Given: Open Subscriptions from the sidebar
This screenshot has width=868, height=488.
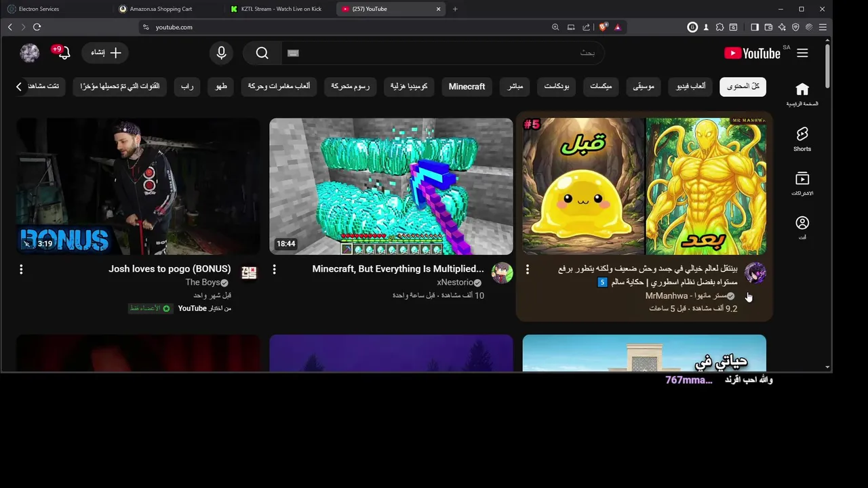Looking at the screenshot, I should [802, 184].
